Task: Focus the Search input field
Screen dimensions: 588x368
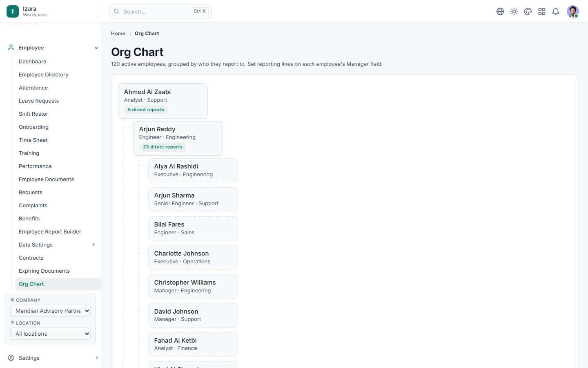Action: click(x=160, y=11)
